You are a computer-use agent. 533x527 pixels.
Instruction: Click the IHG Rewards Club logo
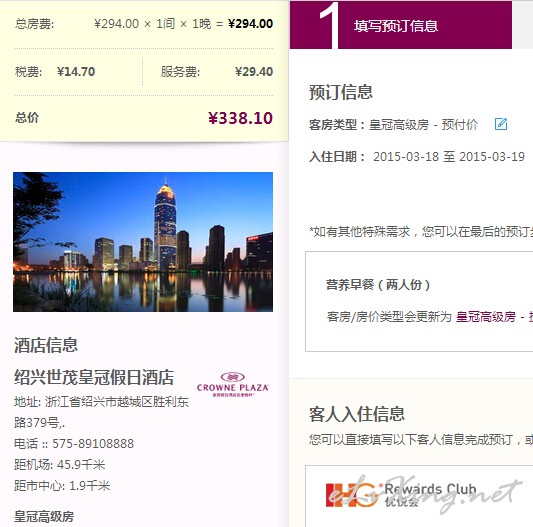tap(401, 495)
